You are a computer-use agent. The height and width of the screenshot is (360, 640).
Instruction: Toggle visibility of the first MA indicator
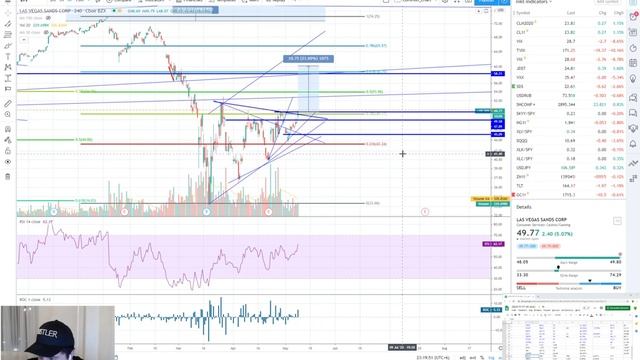(48, 18)
